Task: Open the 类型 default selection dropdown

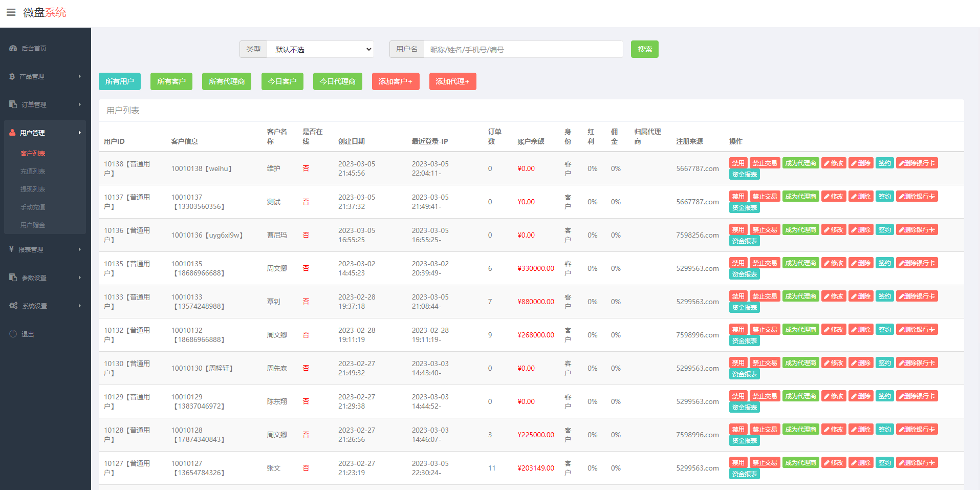Action: 320,49
